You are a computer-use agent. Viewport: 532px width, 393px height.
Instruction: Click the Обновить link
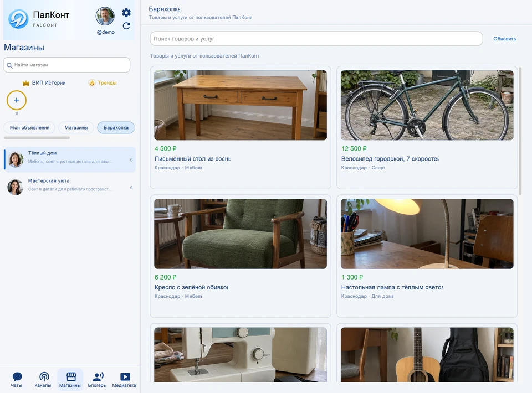click(x=504, y=39)
